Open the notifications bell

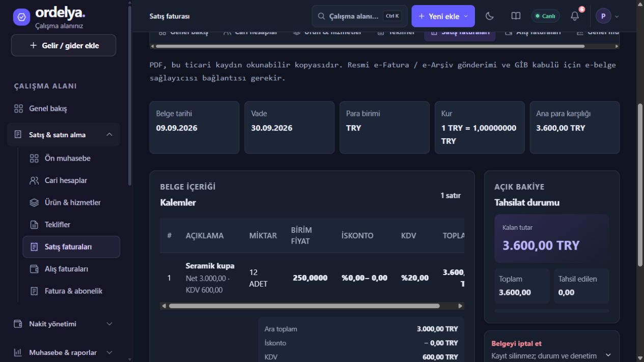(x=575, y=16)
